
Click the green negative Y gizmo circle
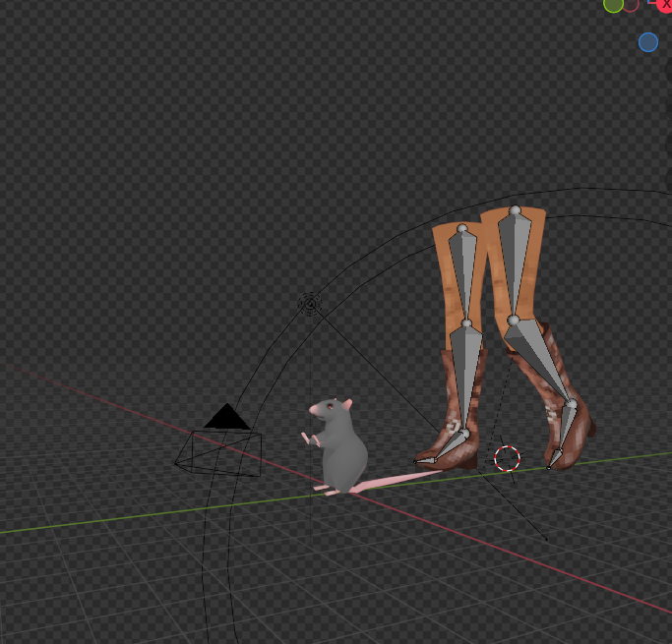click(x=613, y=5)
